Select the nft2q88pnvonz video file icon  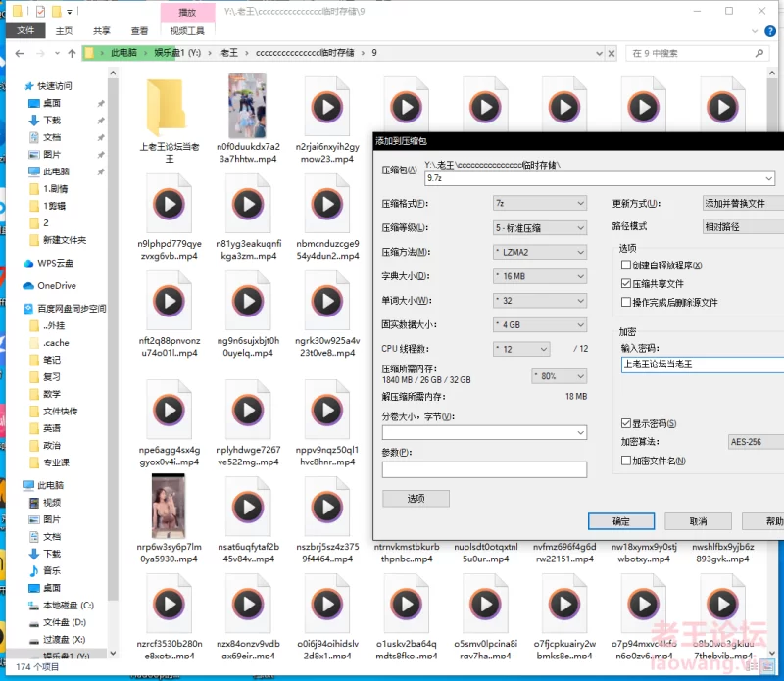tap(169, 299)
